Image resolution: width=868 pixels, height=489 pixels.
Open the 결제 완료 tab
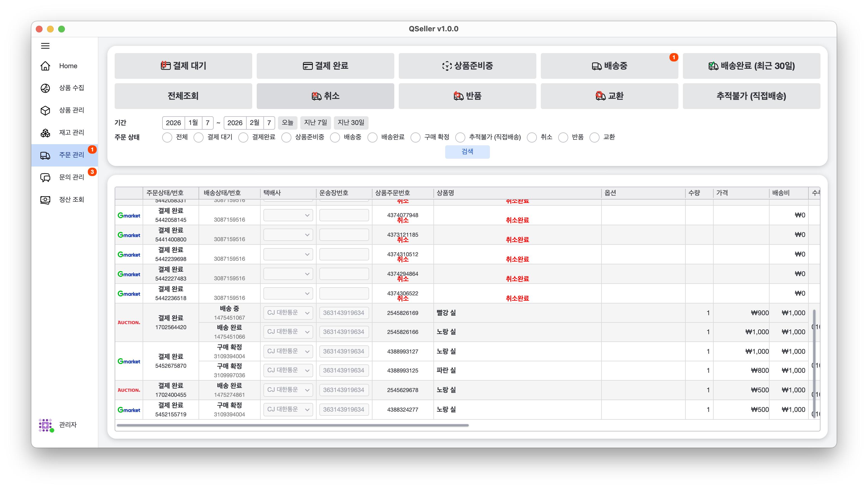click(325, 66)
